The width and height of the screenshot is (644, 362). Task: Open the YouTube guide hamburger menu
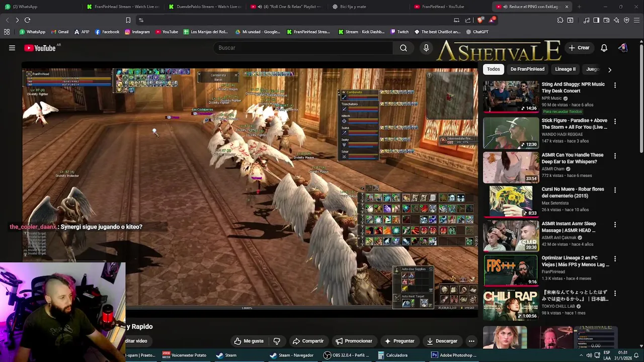click(12, 48)
